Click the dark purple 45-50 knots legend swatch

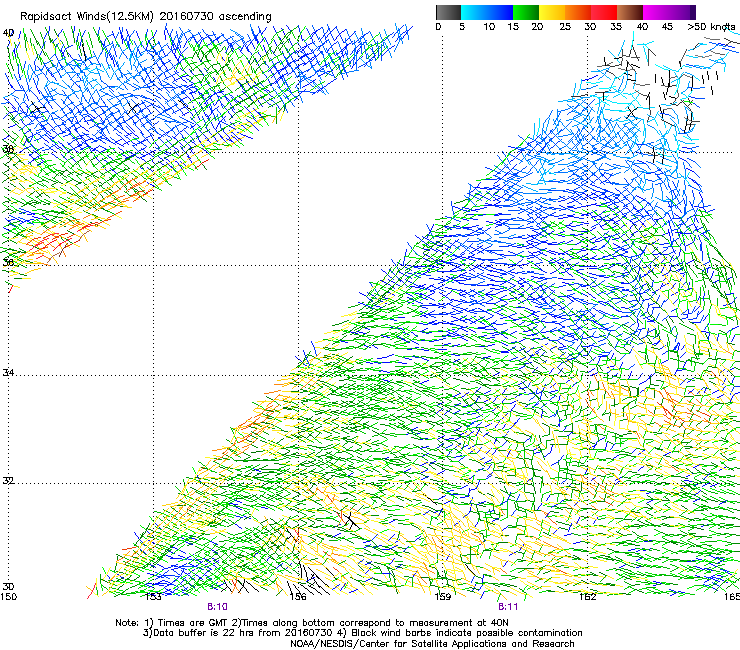[682, 12]
